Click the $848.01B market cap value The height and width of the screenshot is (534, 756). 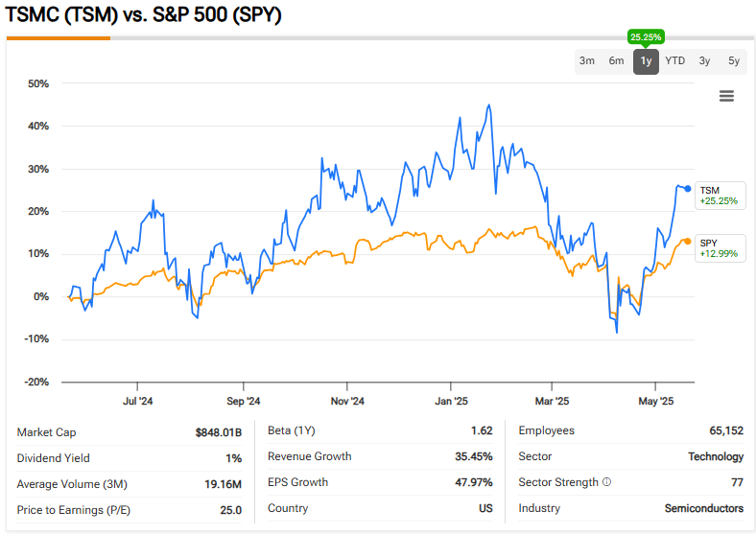point(219,432)
